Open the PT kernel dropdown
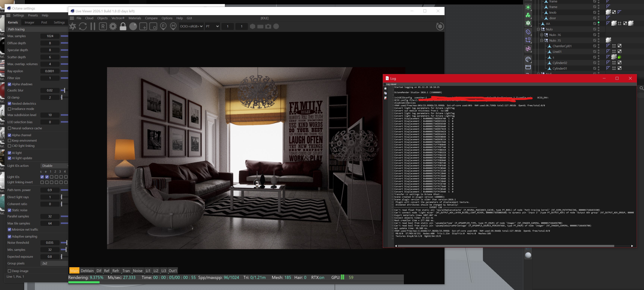The width and height of the screenshot is (644, 290). pos(212,26)
